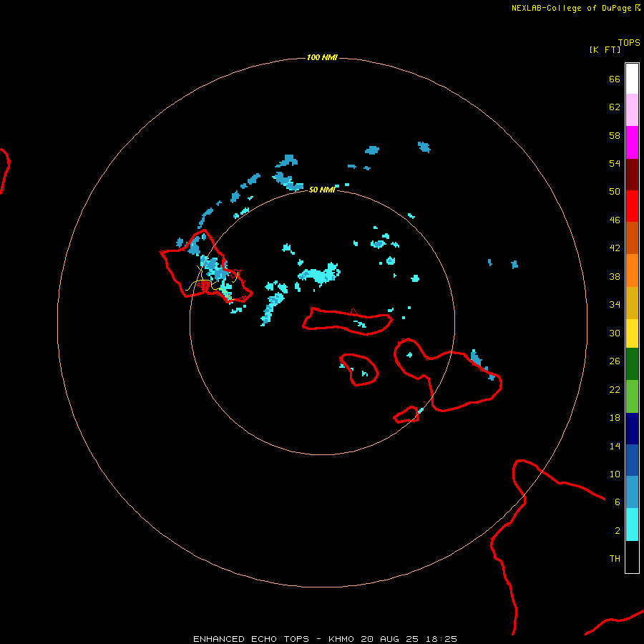644x644 pixels.
Task: Pick the magenta legend swatch
Action: pos(632,142)
